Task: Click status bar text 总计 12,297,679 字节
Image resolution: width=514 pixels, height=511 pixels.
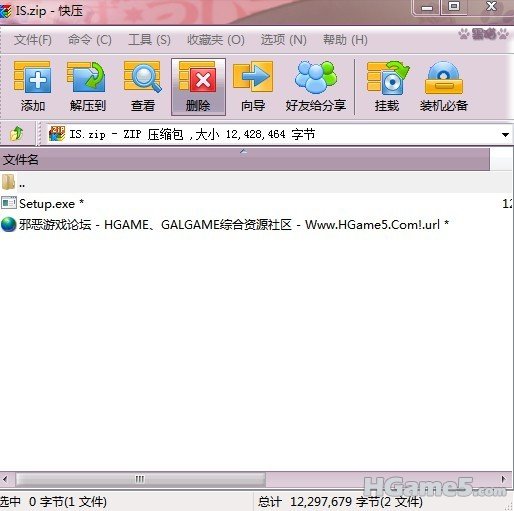Action: point(340,502)
